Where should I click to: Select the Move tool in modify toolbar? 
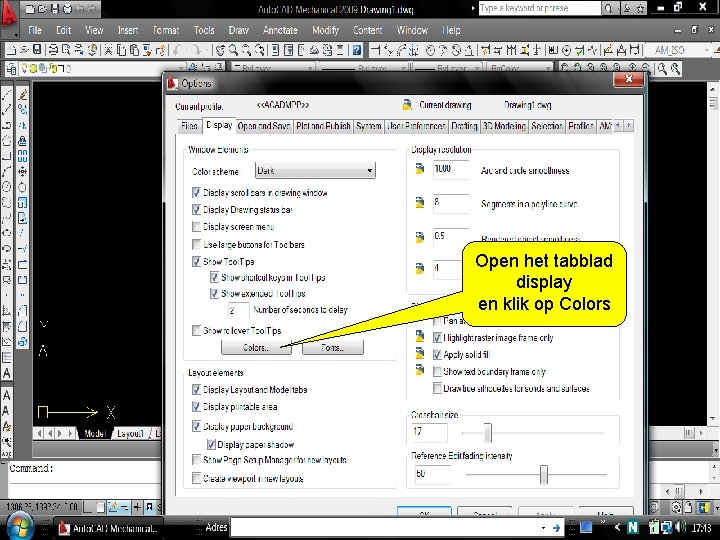22,171
